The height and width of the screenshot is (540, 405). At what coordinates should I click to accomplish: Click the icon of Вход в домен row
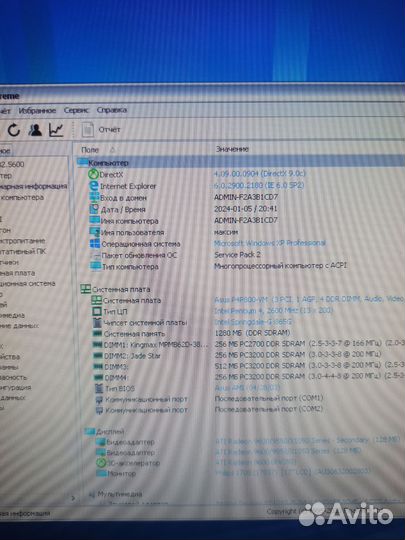click(x=94, y=197)
